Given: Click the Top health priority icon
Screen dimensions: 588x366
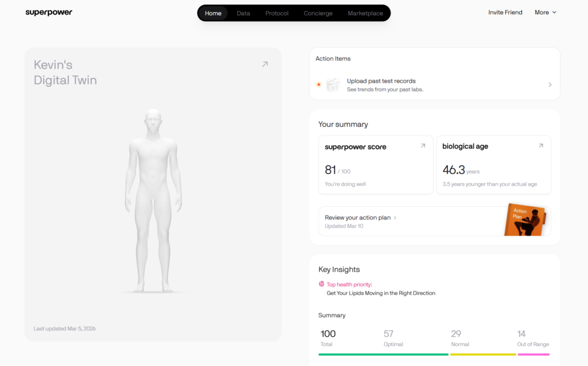Looking at the screenshot, I should click(322, 284).
